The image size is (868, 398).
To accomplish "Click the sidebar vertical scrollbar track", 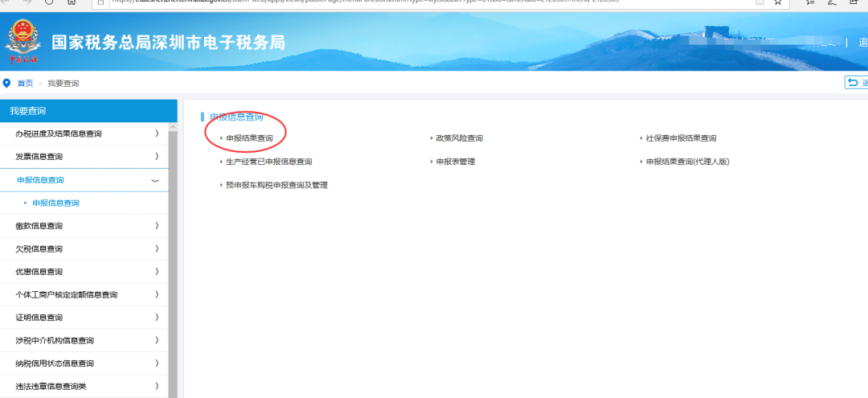I will [173, 265].
